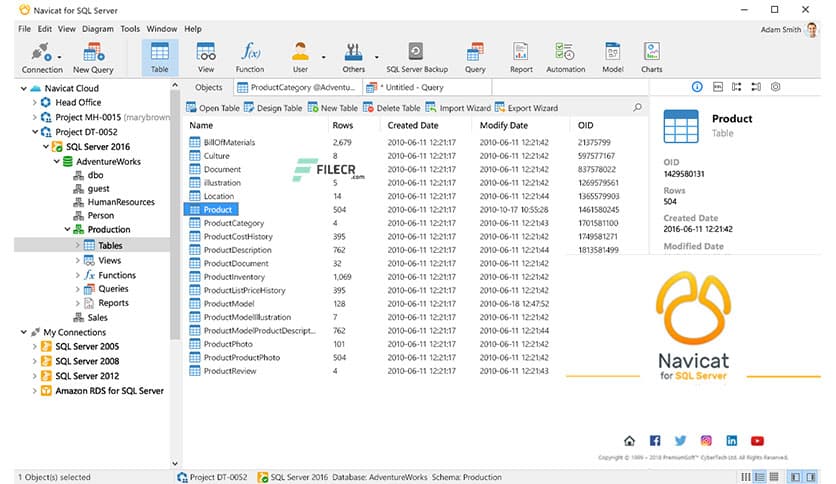Click the New Table button
Screen dimensions: 836x484
coord(333,108)
